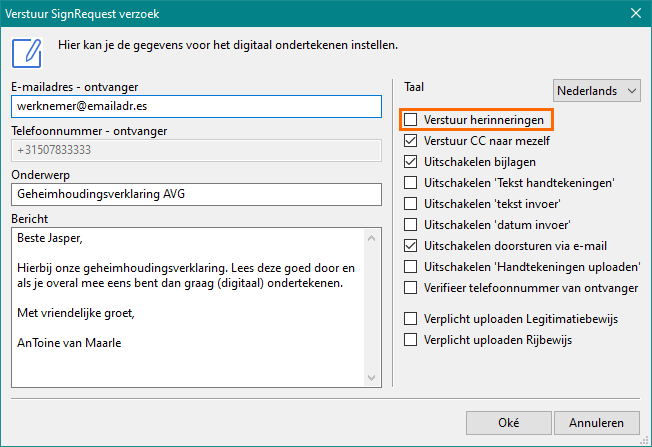Click the Bericht scrollbar up arrow
This screenshot has height=447, width=652.
pyautogui.click(x=372, y=238)
